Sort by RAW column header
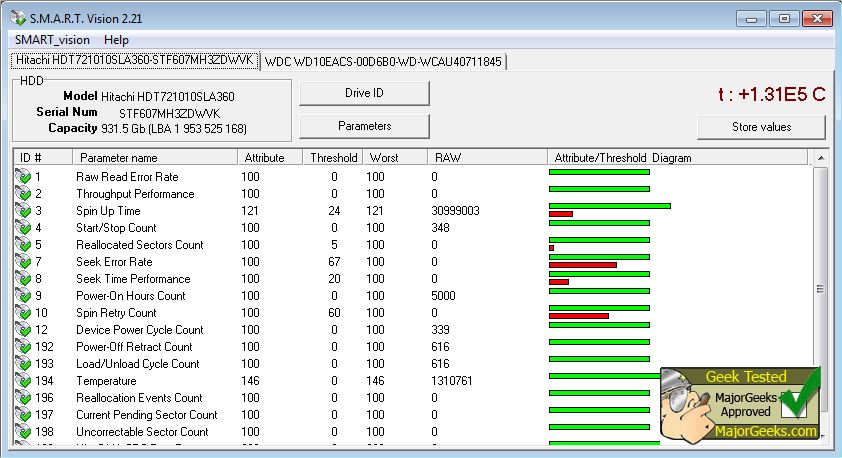 point(487,157)
